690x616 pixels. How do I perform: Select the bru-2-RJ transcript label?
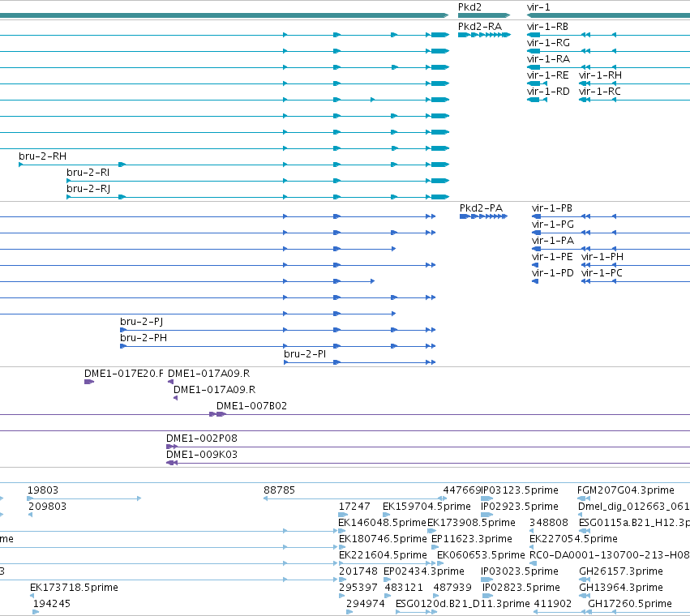coord(88,189)
